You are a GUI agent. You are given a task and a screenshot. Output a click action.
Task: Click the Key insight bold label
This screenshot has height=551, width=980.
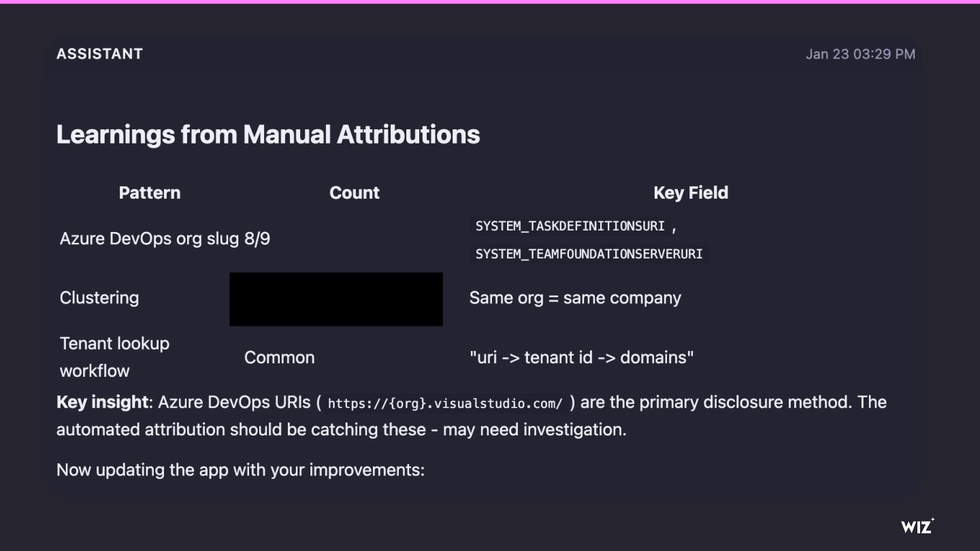tap(102, 402)
